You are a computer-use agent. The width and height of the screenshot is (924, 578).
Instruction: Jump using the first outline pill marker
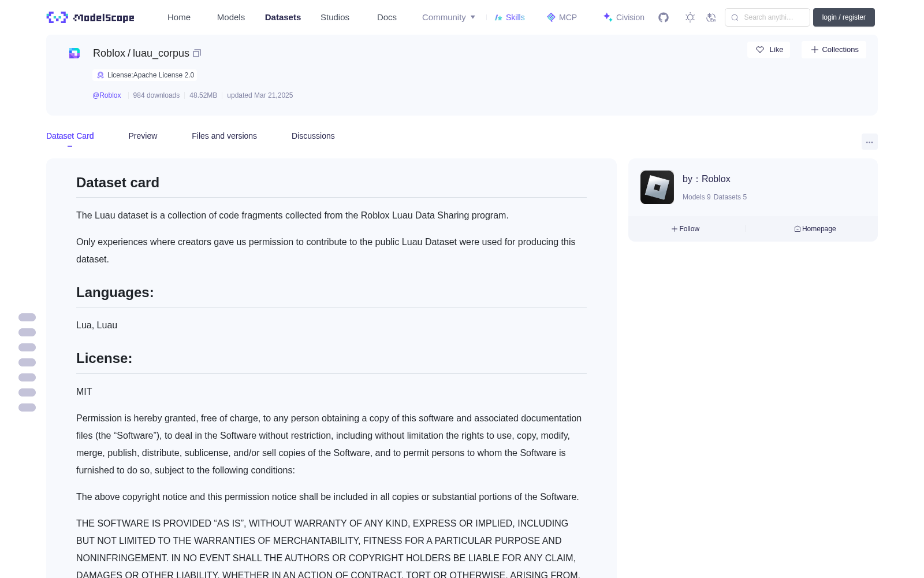[x=27, y=317]
